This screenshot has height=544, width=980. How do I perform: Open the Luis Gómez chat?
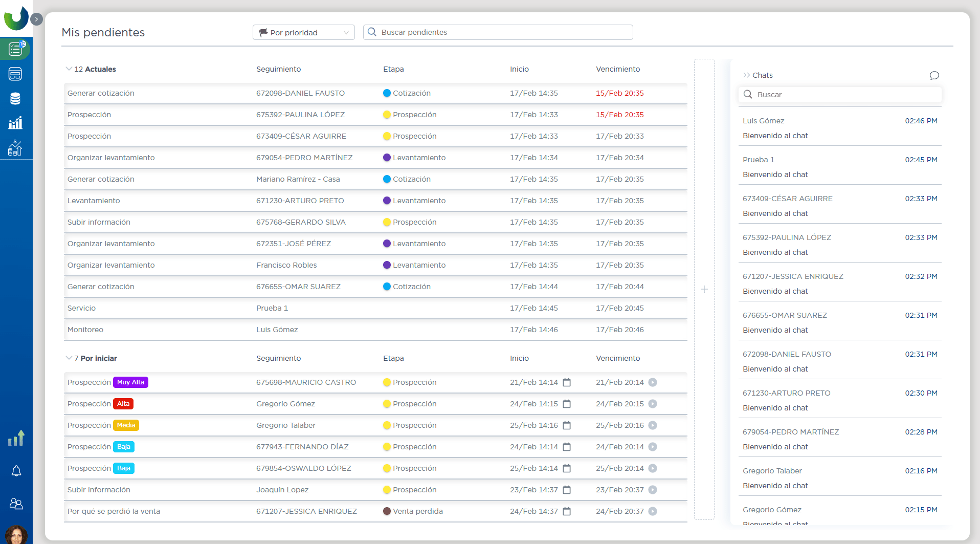(839, 128)
